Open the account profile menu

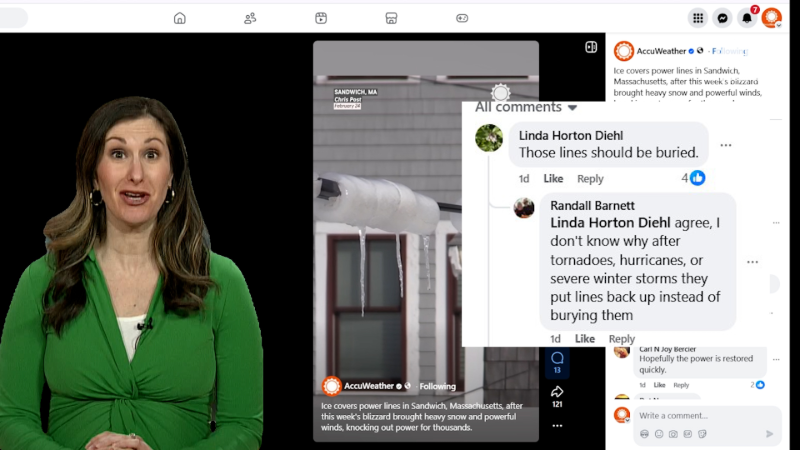click(x=771, y=18)
